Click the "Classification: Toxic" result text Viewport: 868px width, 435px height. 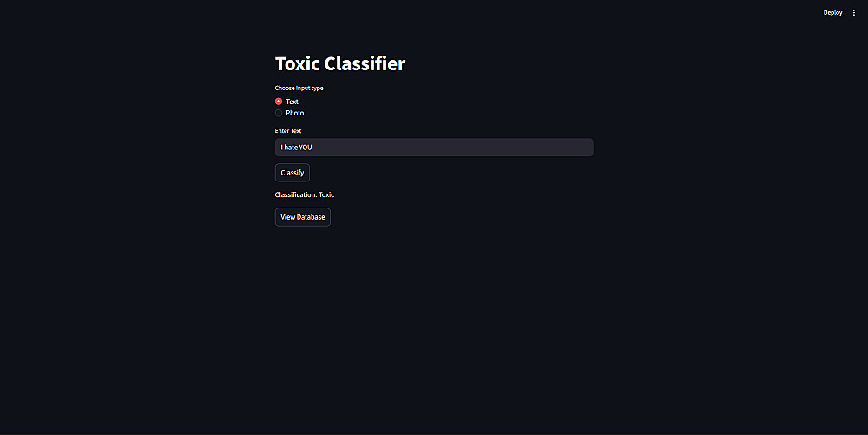point(305,194)
